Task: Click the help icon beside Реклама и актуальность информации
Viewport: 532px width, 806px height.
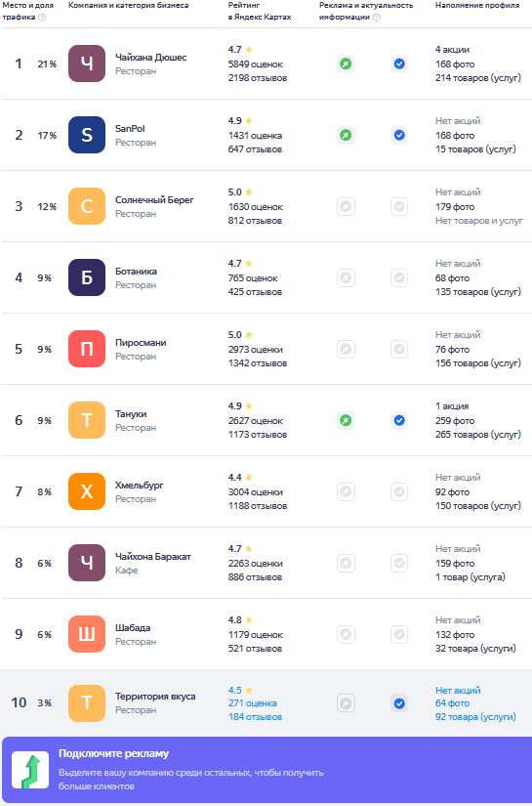Action: coord(377,18)
